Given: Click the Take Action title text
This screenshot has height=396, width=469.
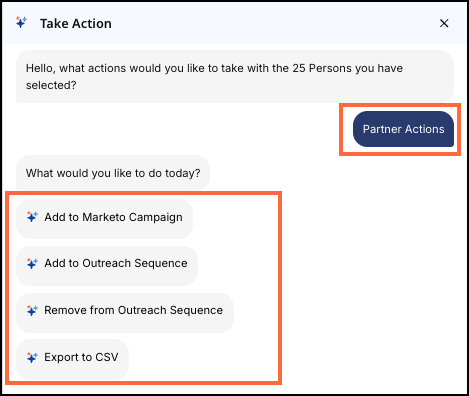Looking at the screenshot, I should coord(76,24).
